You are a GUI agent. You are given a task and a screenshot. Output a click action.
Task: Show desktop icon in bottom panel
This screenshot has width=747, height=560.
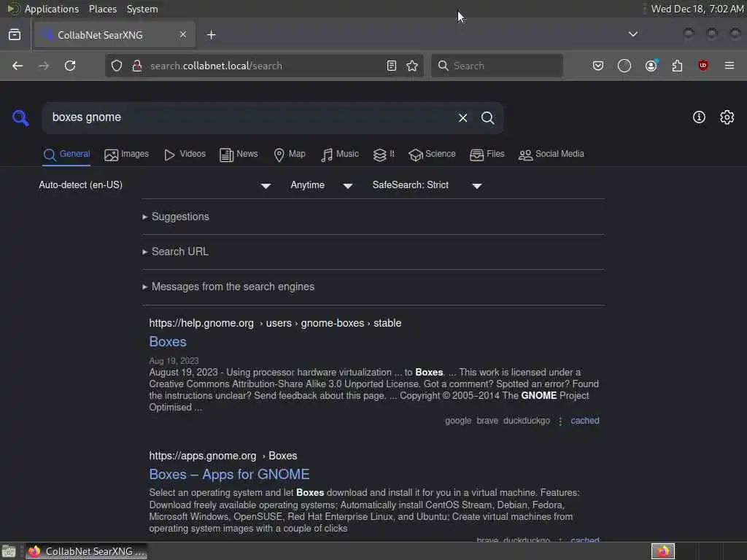(x=9, y=551)
